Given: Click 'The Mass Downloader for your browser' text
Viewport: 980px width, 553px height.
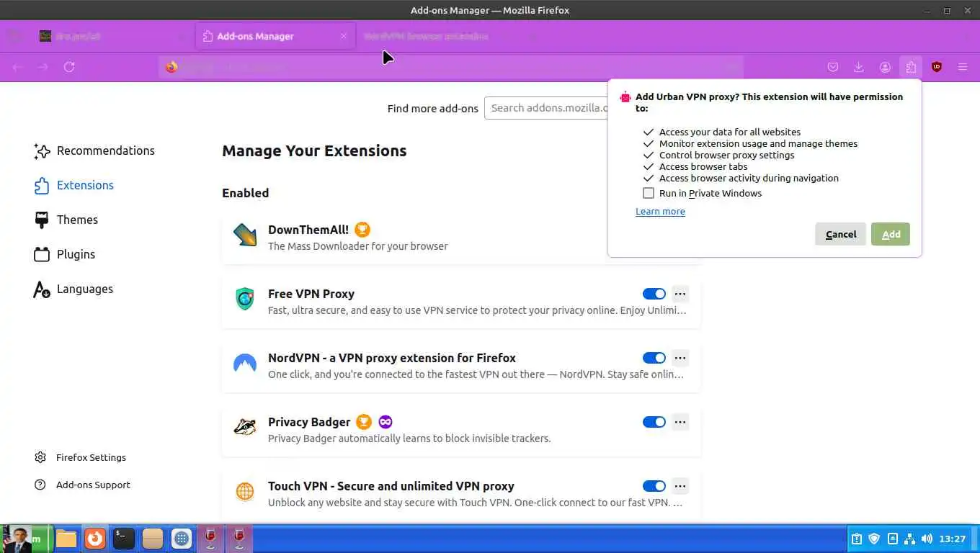Looking at the screenshot, I should tap(358, 246).
